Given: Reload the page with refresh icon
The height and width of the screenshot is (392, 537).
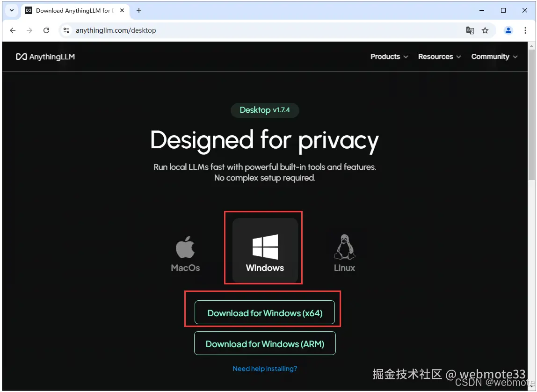Looking at the screenshot, I should pyautogui.click(x=46, y=30).
